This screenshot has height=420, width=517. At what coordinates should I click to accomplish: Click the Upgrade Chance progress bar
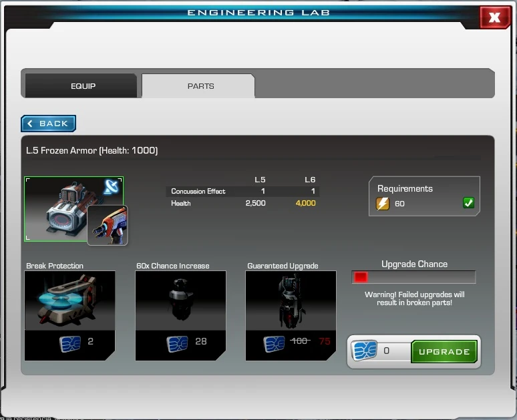(413, 277)
